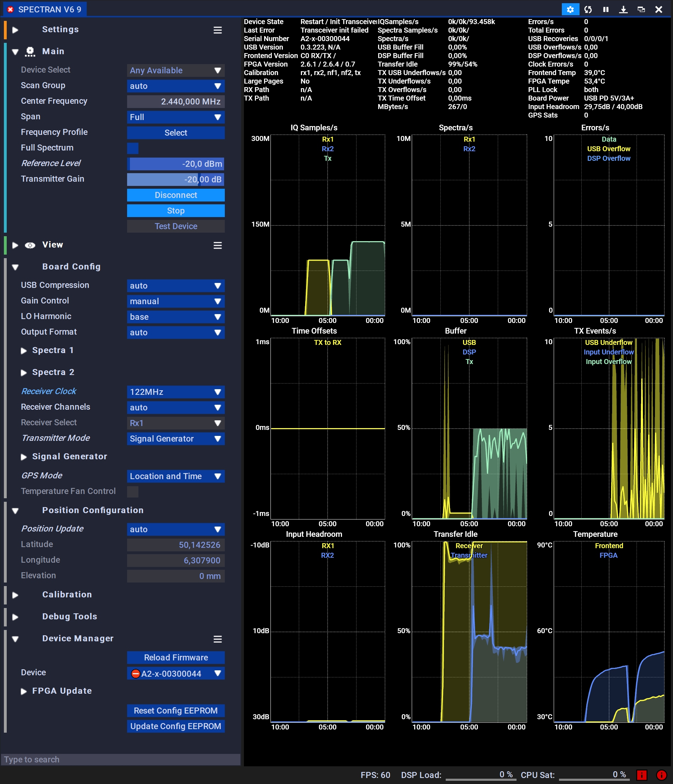
Task: Click the red round info icon in status bar
Action: coord(661,775)
